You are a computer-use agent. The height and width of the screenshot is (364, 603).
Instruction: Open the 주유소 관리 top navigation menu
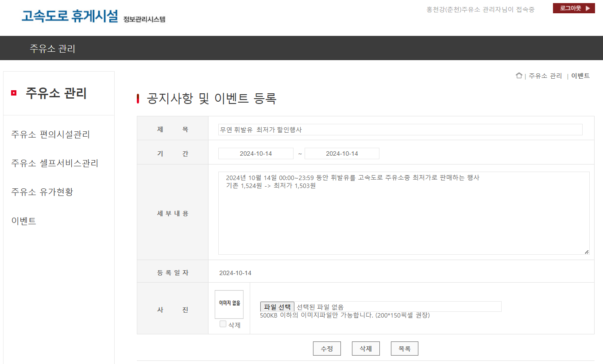52,48
